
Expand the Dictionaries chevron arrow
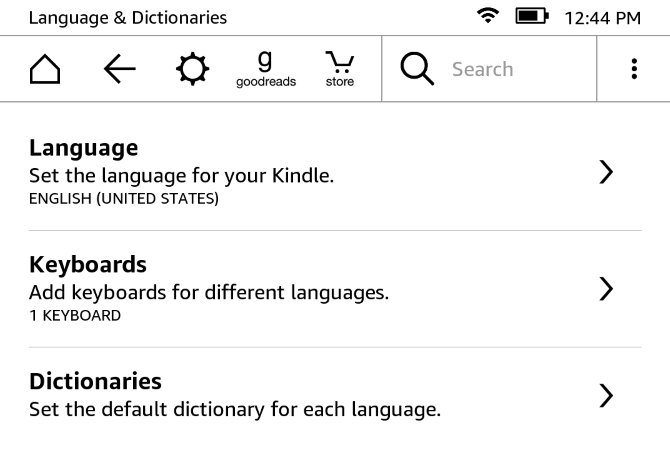pos(605,395)
